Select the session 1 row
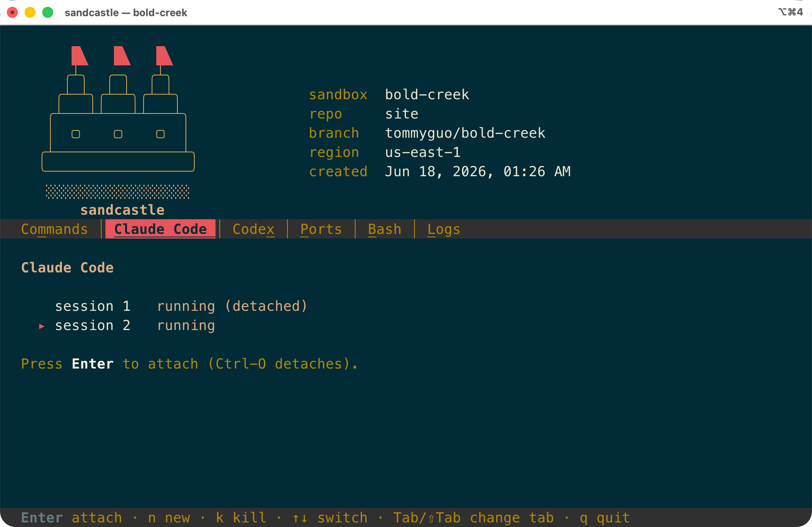812x527 pixels. [x=181, y=306]
